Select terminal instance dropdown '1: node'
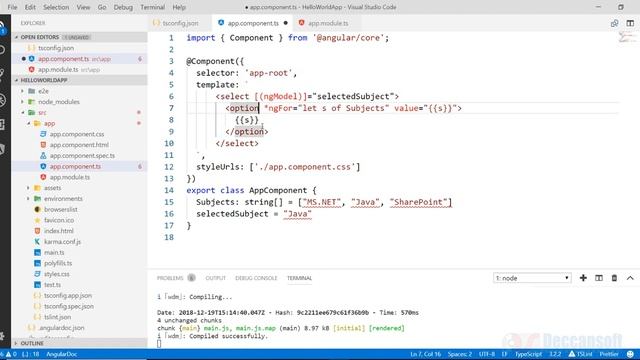 pyautogui.click(x=532, y=278)
